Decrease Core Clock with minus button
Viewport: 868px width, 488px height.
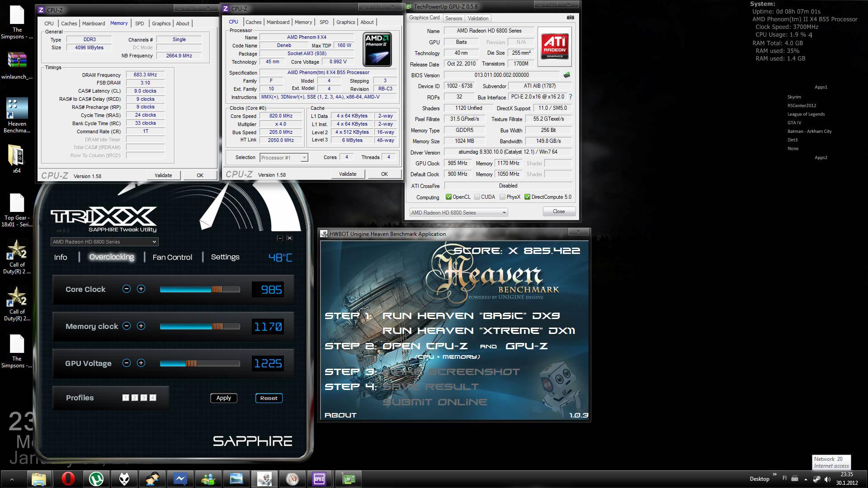coord(127,289)
